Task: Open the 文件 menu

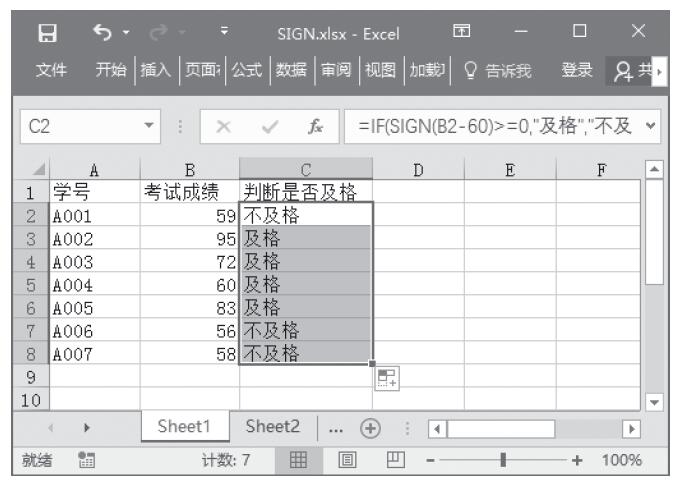Action: [52, 71]
